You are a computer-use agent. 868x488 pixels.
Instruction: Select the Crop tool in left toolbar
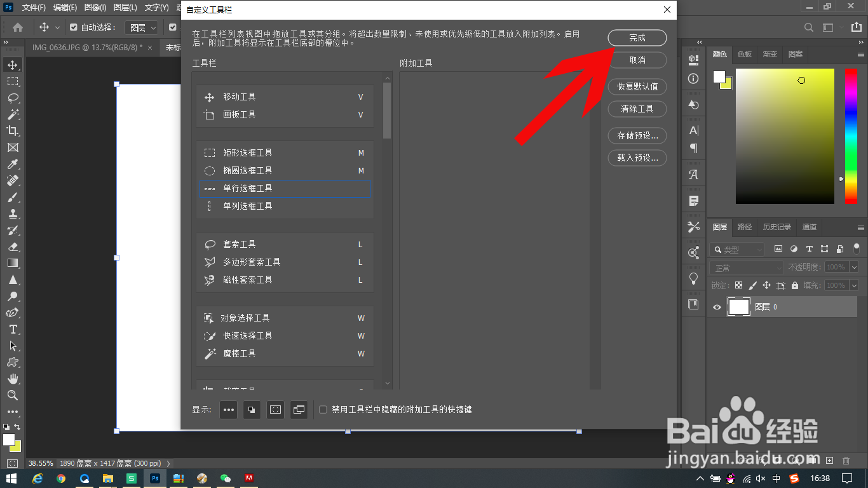12,131
